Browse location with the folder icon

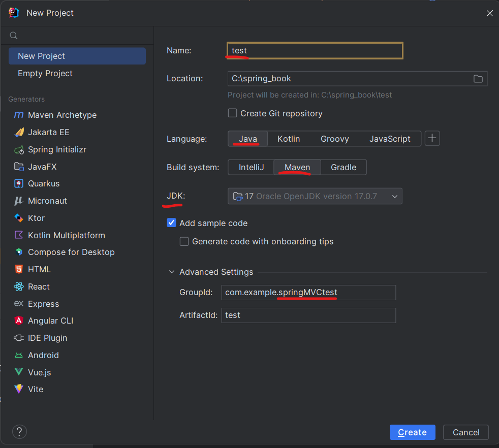tap(478, 79)
